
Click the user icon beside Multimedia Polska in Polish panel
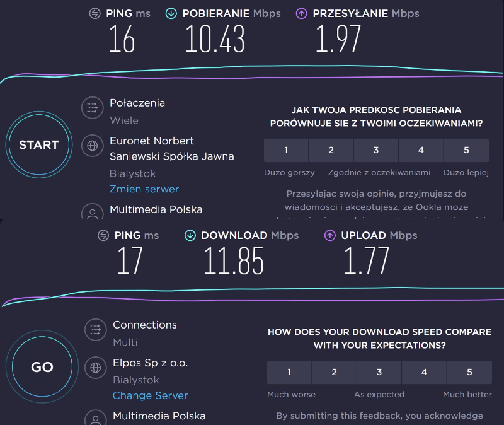pos(92,212)
